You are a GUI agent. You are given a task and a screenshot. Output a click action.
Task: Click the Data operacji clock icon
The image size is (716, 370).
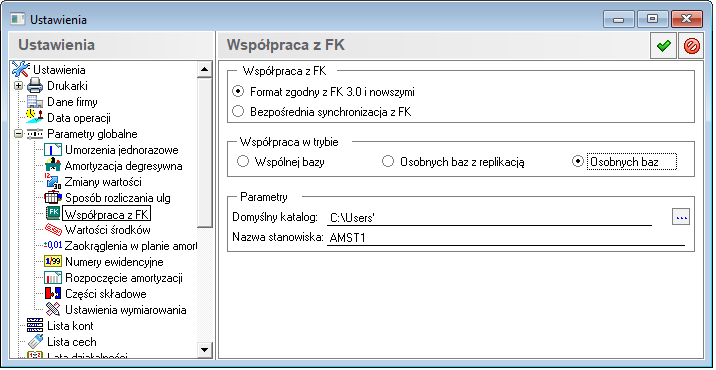35,117
